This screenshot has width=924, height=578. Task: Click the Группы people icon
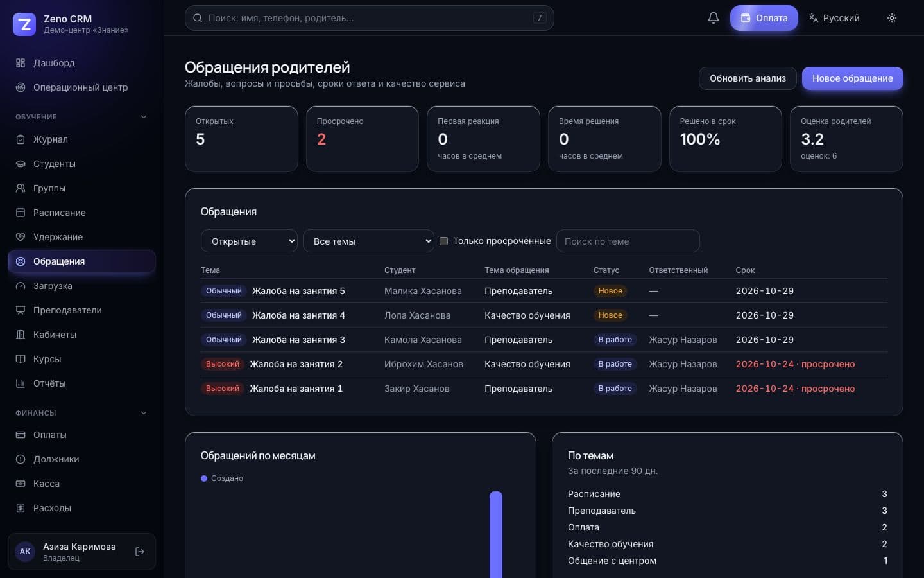pos(21,188)
